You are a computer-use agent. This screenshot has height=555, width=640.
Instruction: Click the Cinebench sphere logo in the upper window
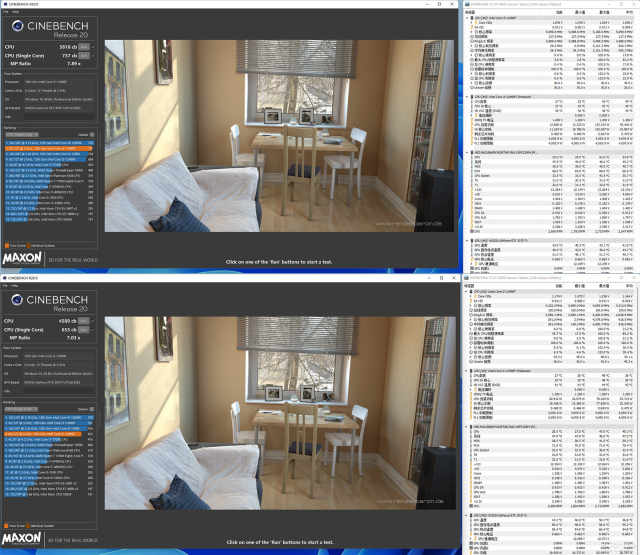(17, 28)
